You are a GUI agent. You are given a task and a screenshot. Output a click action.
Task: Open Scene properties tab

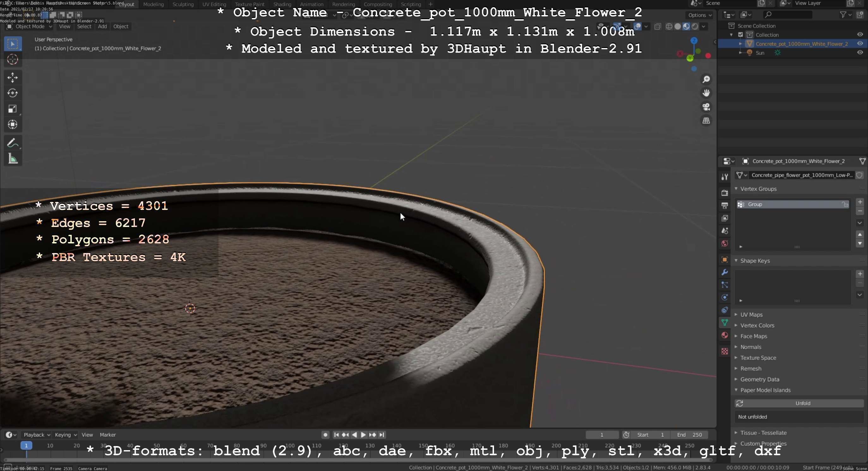tap(725, 231)
